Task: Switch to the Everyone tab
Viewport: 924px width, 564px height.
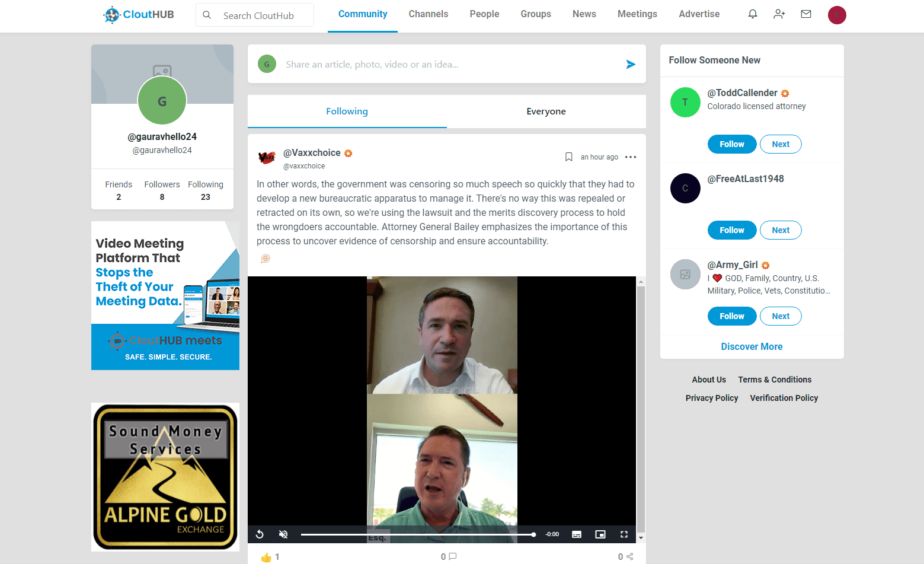Action: [546, 111]
